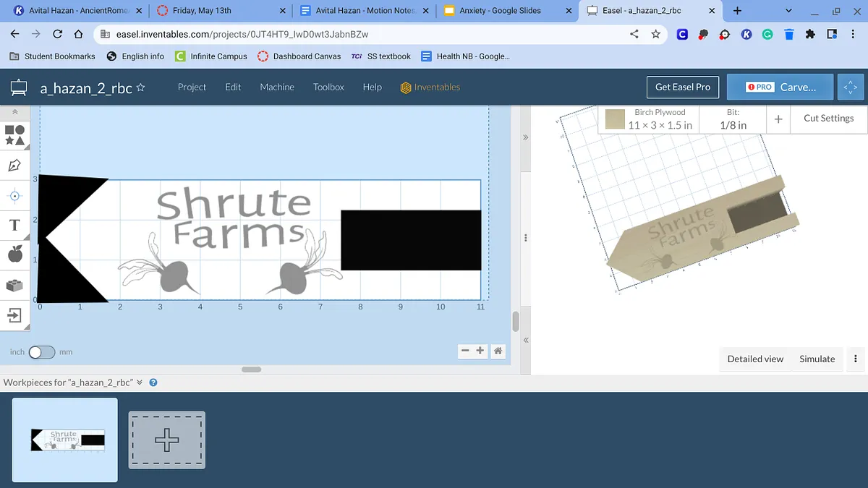The height and width of the screenshot is (488, 868).
Task: Open Health NB Google bookmark
Action: pyautogui.click(x=465, y=56)
